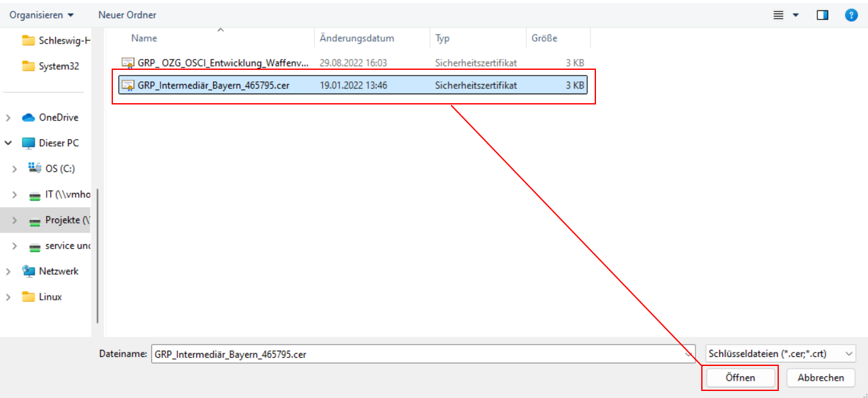Select the Netzwerk icon in sidebar
Viewport: 868px width, 398px height.
(x=28, y=271)
